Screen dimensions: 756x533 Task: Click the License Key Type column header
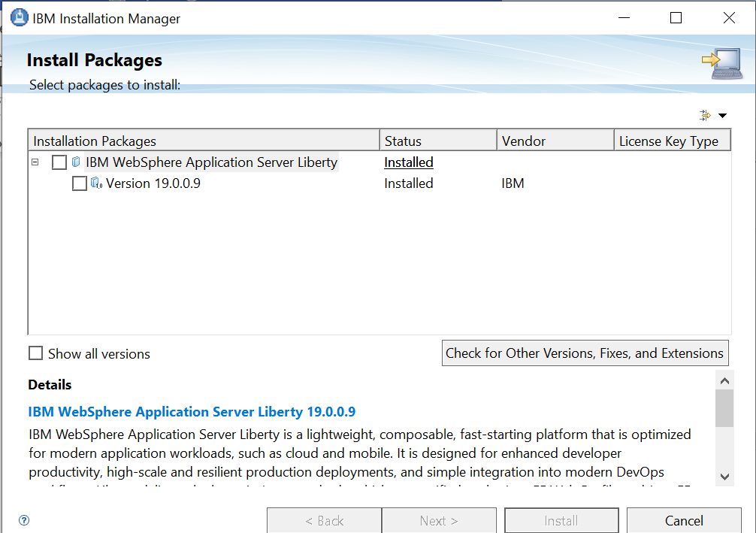coord(673,141)
